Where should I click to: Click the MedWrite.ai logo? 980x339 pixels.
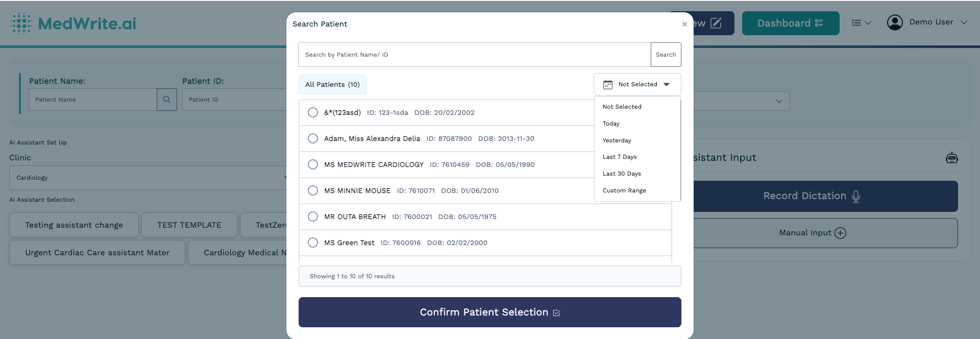pyautogui.click(x=73, y=23)
